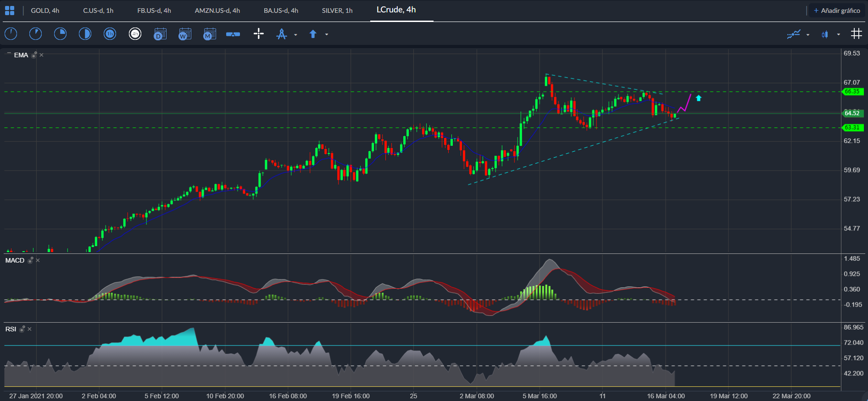Image resolution: width=868 pixels, height=401 pixels.
Task: Activate the crosshair cursor tool
Action: click(259, 33)
